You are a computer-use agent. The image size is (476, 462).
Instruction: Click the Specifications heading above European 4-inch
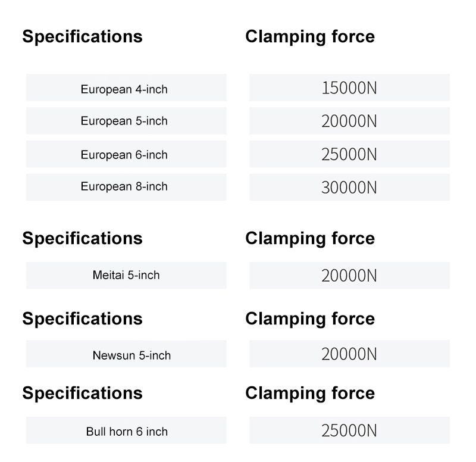pos(83,36)
